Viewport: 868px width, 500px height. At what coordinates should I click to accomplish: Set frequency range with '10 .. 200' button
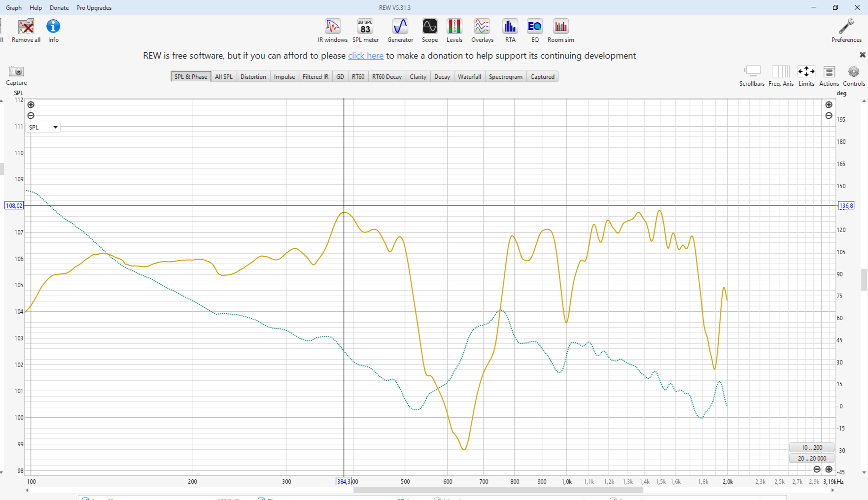(x=812, y=447)
